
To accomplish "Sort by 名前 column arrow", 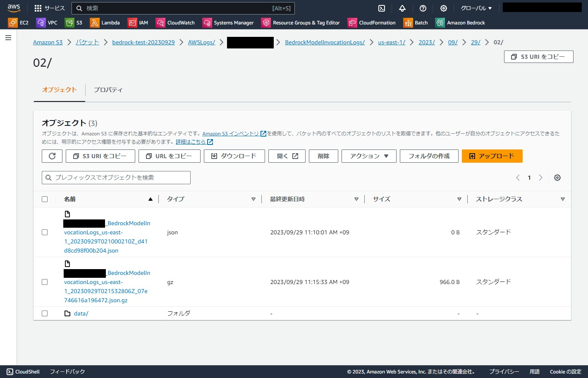I will [151, 199].
